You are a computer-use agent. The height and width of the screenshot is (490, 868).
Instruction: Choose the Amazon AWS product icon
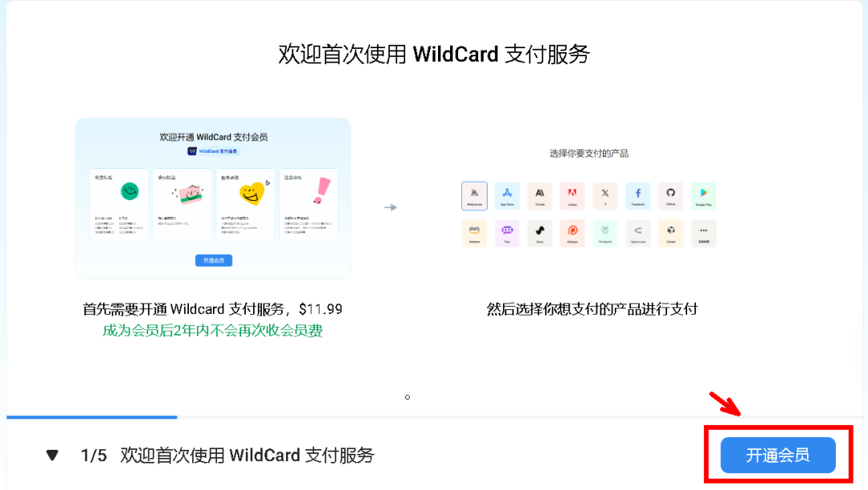click(x=474, y=233)
